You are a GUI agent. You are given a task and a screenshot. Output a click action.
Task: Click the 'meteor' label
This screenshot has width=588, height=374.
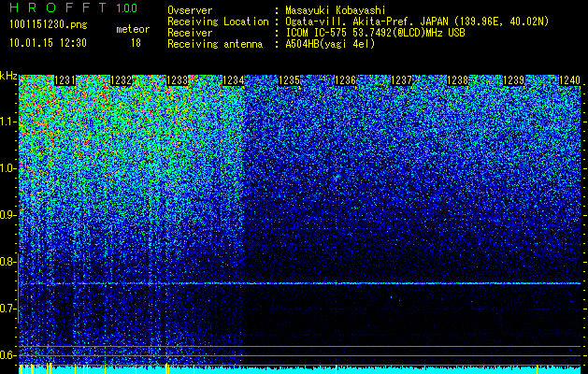pyautogui.click(x=133, y=29)
